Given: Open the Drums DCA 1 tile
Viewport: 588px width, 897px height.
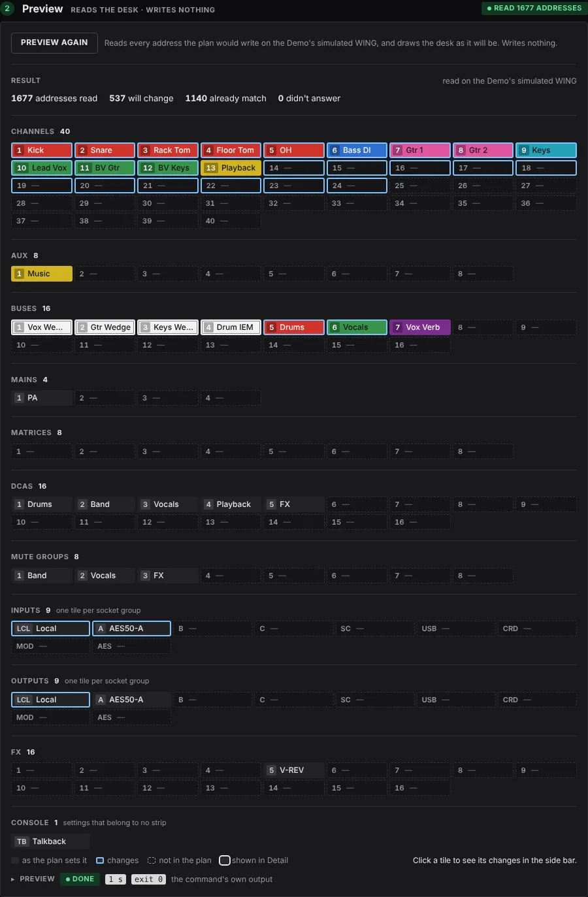Looking at the screenshot, I should (42, 504).
